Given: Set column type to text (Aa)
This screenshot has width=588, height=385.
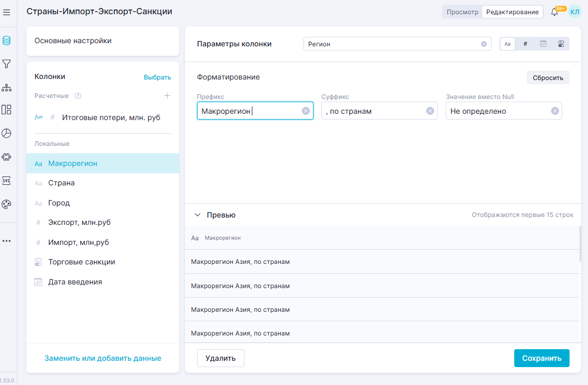Looking at the screenshot, I should click(x=507, y=44).
